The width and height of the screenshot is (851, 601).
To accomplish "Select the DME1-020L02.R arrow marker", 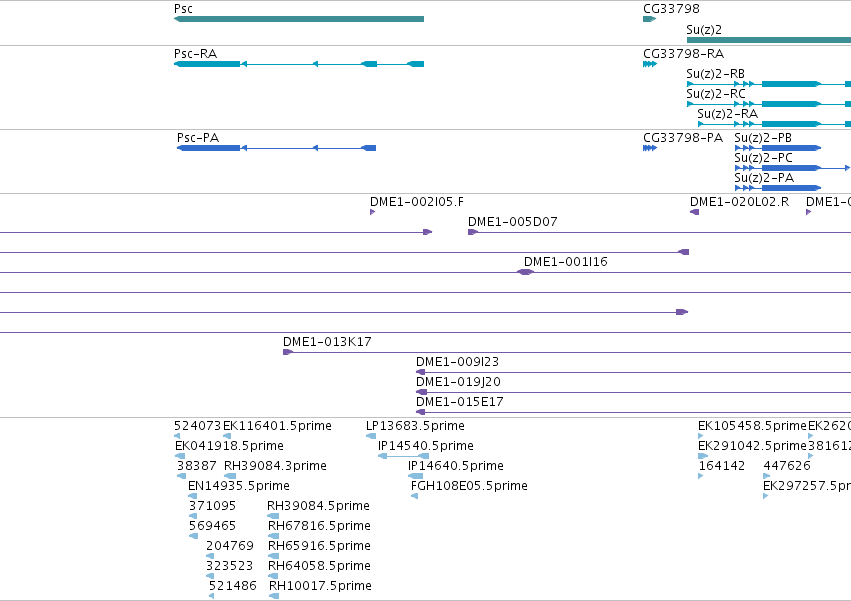I will tap(694, 212).
